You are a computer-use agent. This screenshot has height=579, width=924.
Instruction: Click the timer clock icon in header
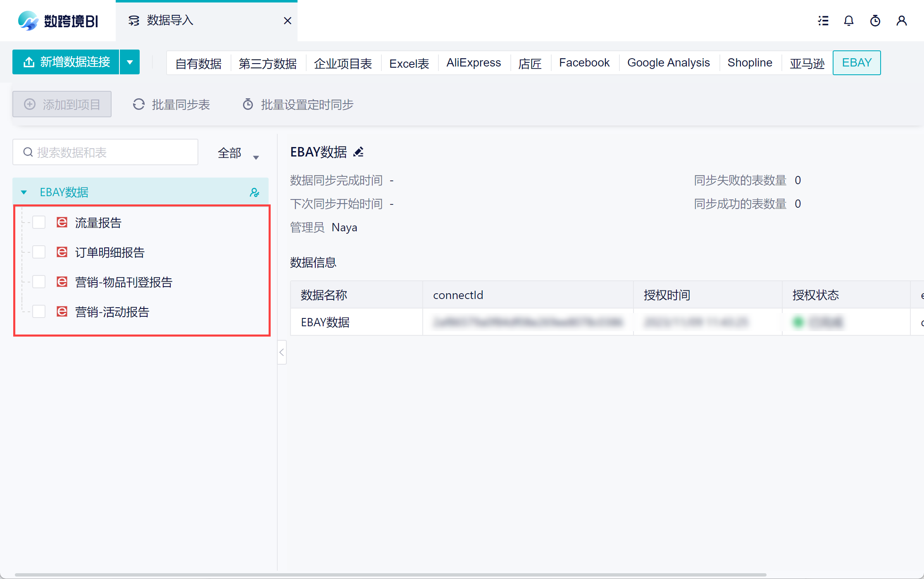[875, 21]
